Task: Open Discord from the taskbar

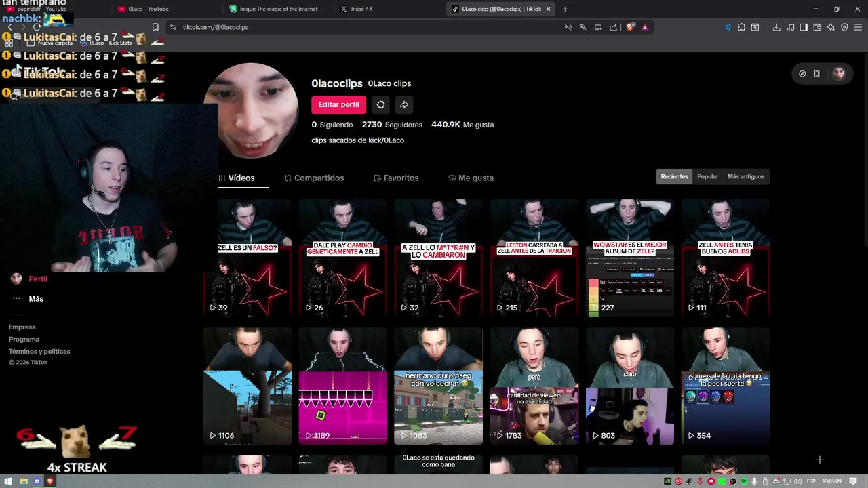Action: (37, 481)
